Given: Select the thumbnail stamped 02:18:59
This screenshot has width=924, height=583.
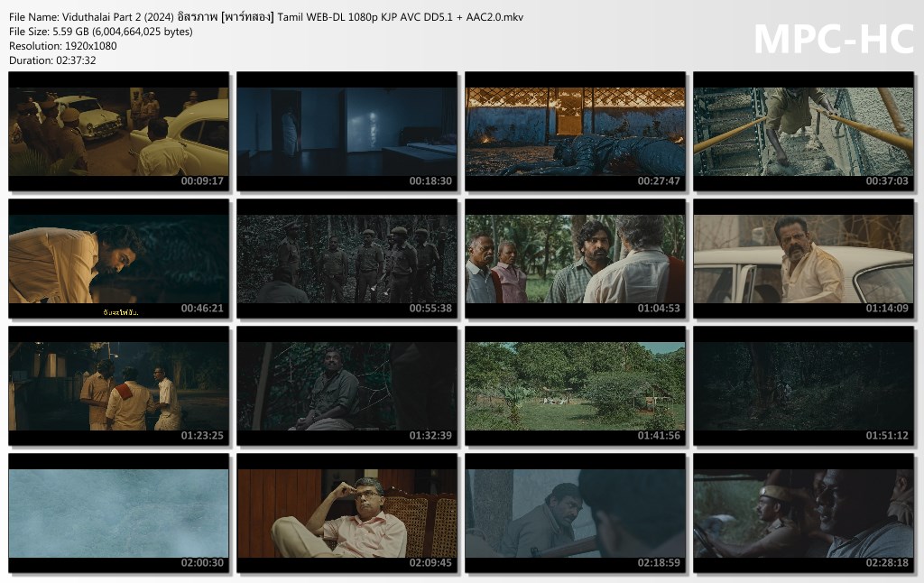Looking at the screenshot, I should pos(575,514).
